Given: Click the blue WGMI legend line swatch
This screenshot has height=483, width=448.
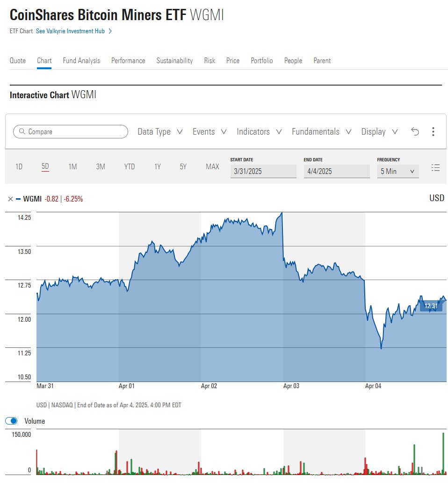Looking at the screenshot, I should [x=19, y=199].
